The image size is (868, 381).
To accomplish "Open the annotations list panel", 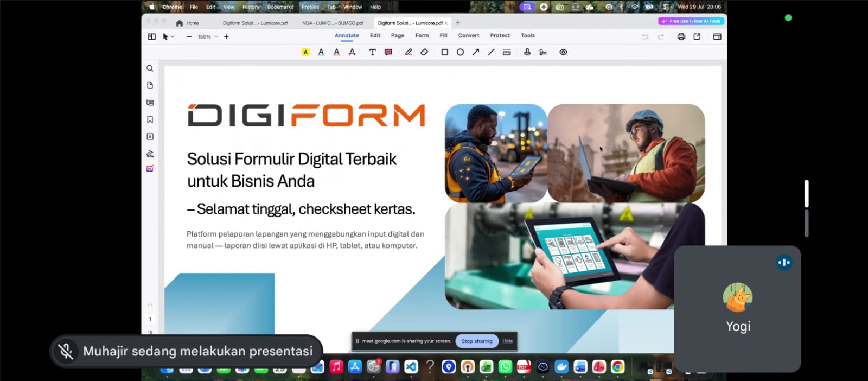I will [150, 137].
